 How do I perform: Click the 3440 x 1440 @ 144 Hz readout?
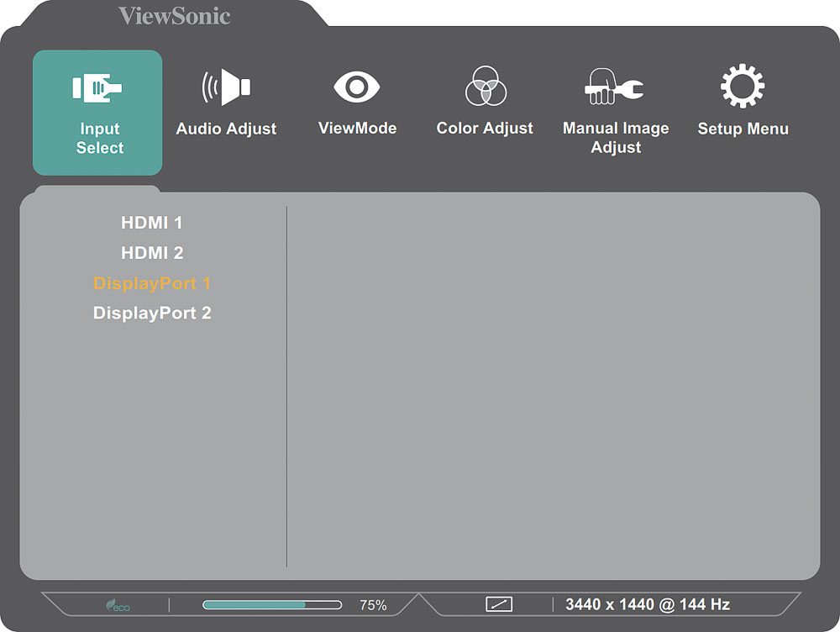(x=648, y=604)
